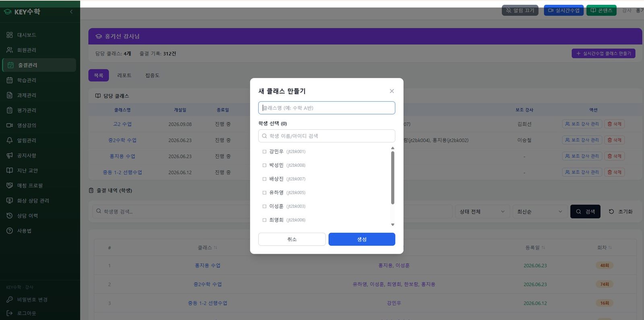Image resolution: width=644 pixels, height=320 pixels.
Task: Sort by the 클래스 column header
Action: pyautogui.click(x=207, y=248)
